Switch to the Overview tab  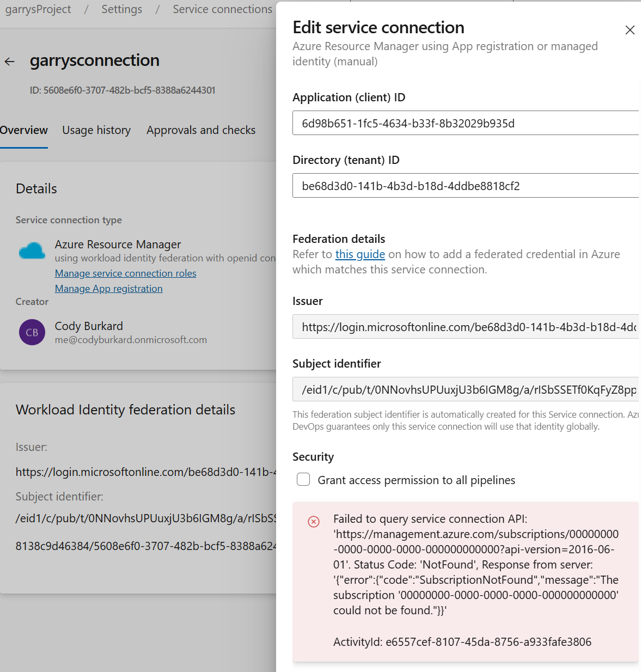[x=24, y=130]
